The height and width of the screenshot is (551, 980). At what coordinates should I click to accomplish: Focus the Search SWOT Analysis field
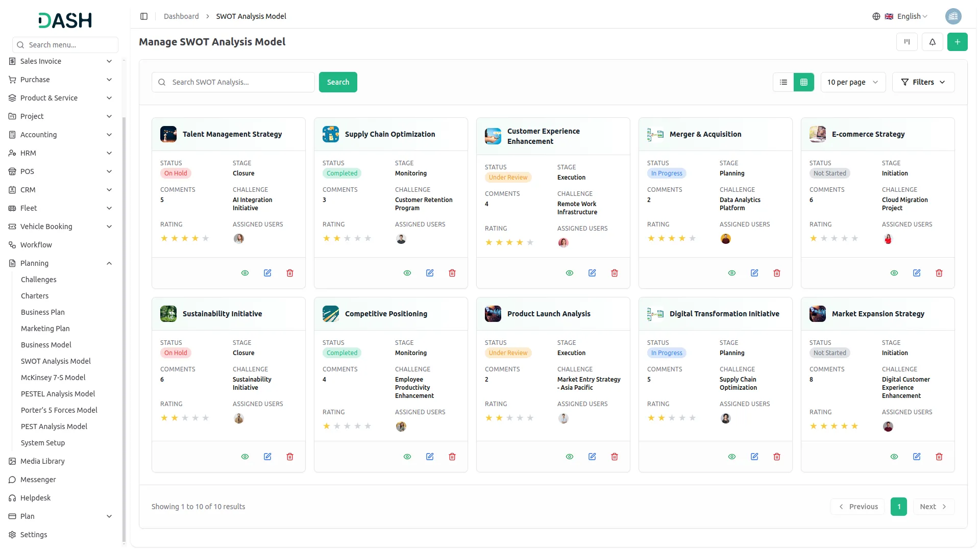point(233,82)
